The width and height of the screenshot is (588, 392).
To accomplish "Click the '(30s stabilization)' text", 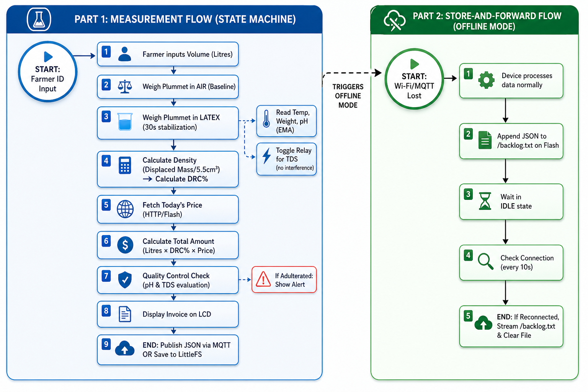I will (170, 127).
